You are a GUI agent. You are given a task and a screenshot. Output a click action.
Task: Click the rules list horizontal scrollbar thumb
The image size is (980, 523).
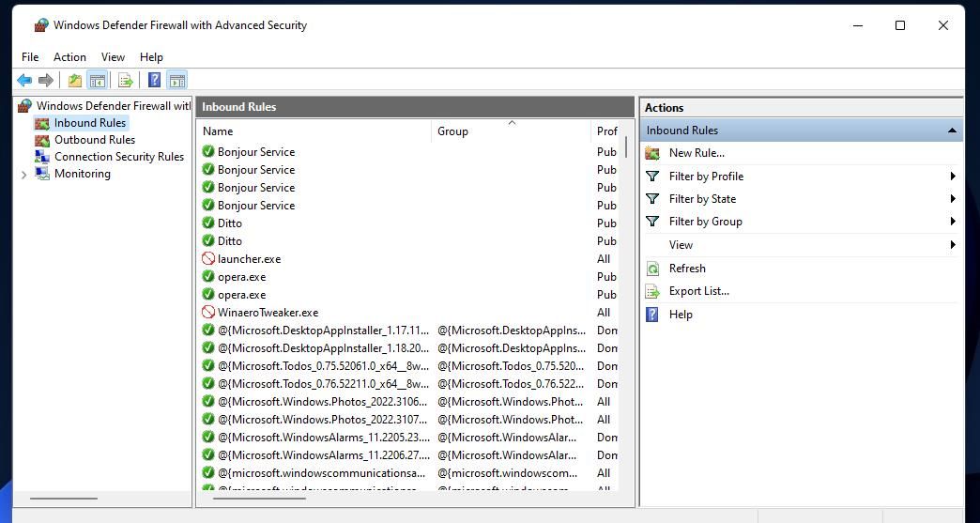click(259, 498)
